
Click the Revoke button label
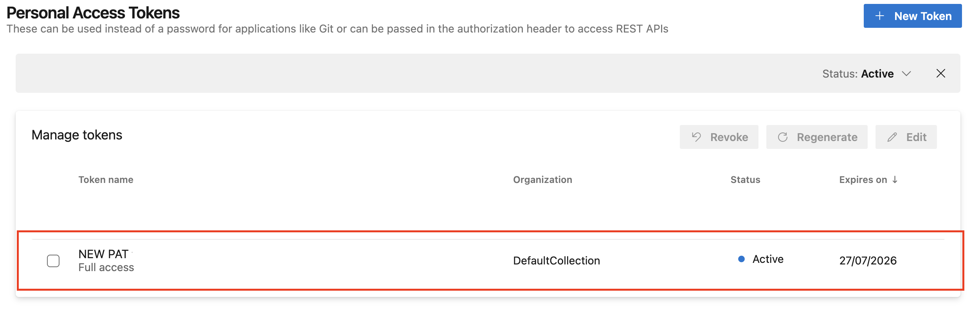tap(729, 137)
